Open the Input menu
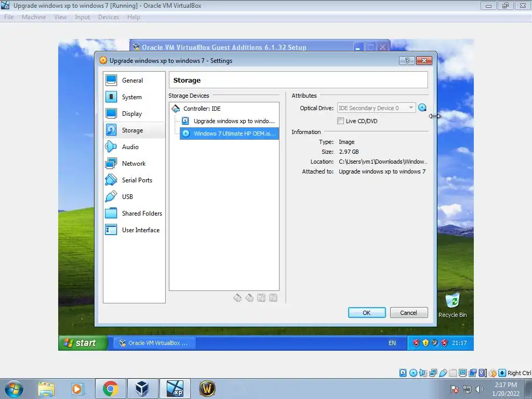 (x=83, y=17)
